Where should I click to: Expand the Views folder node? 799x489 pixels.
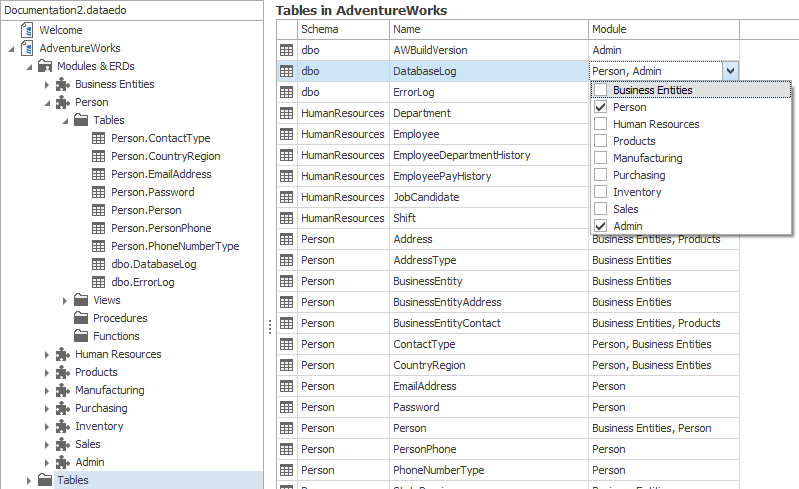65,300
